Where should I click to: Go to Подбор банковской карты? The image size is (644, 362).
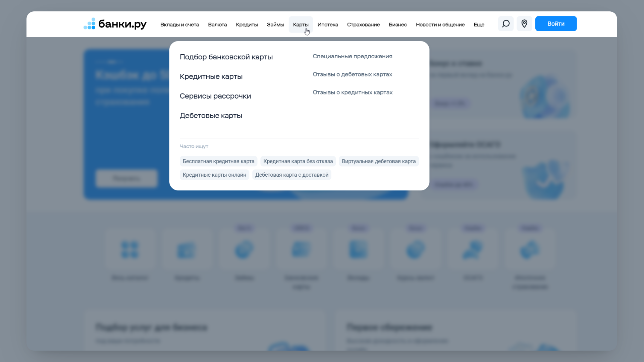pyautogui.click(x=226, y=57)
